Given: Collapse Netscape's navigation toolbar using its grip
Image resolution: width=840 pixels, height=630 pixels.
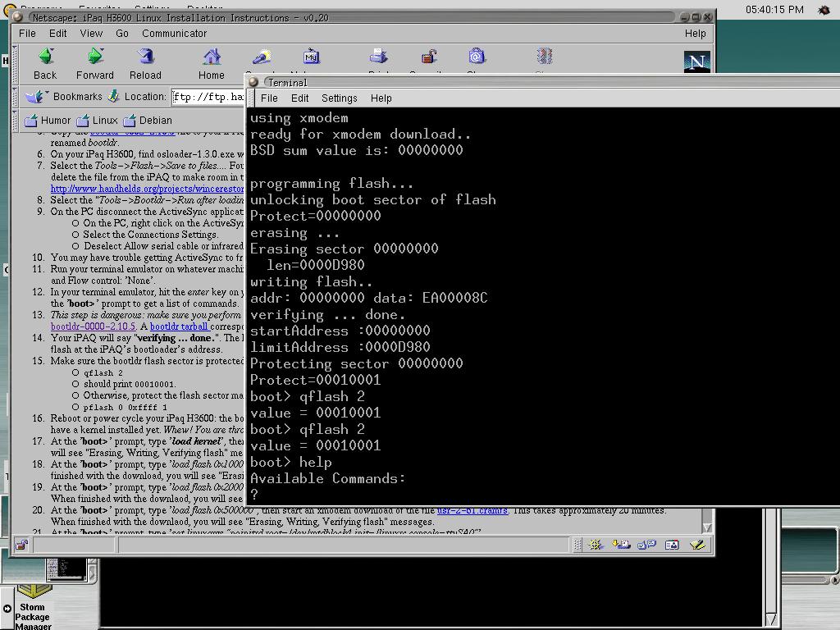Looking at the screenshot, I should (x=15, y=65).
